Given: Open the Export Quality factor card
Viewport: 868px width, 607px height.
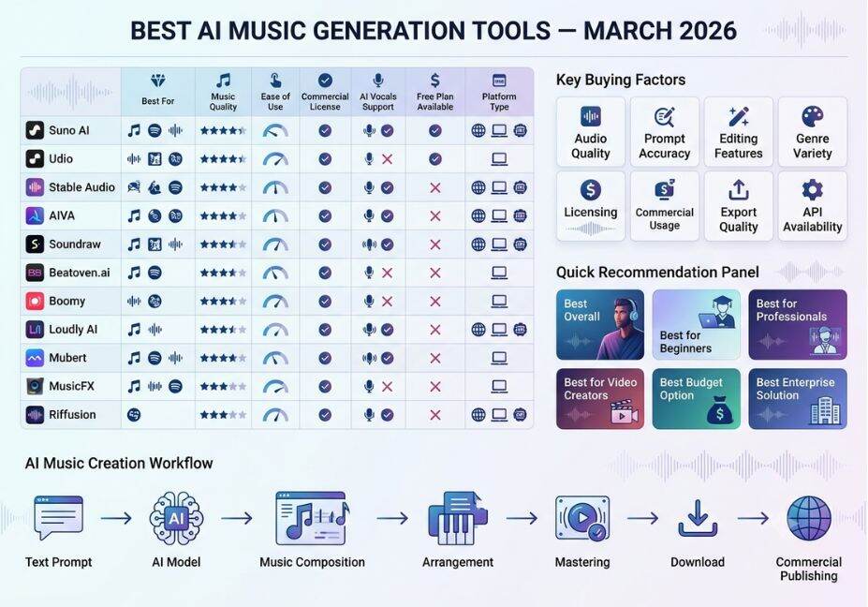Looking at the screenshot, I should 739,206.
